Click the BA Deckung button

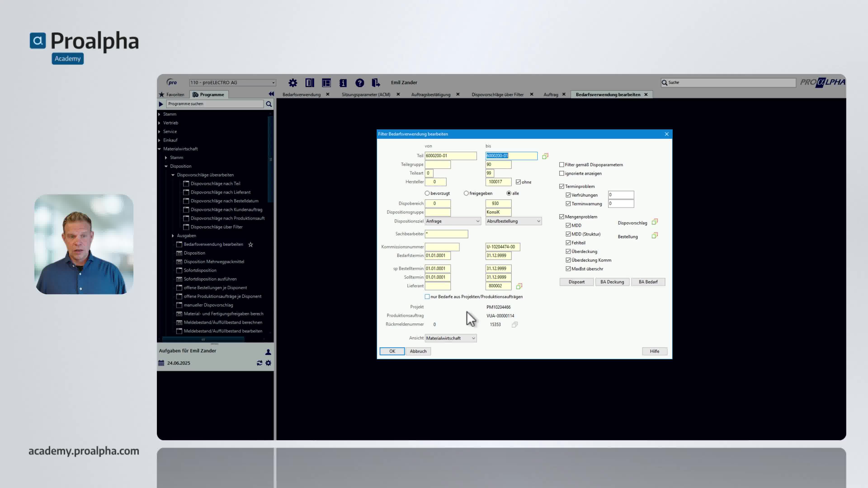pos(612,282)
